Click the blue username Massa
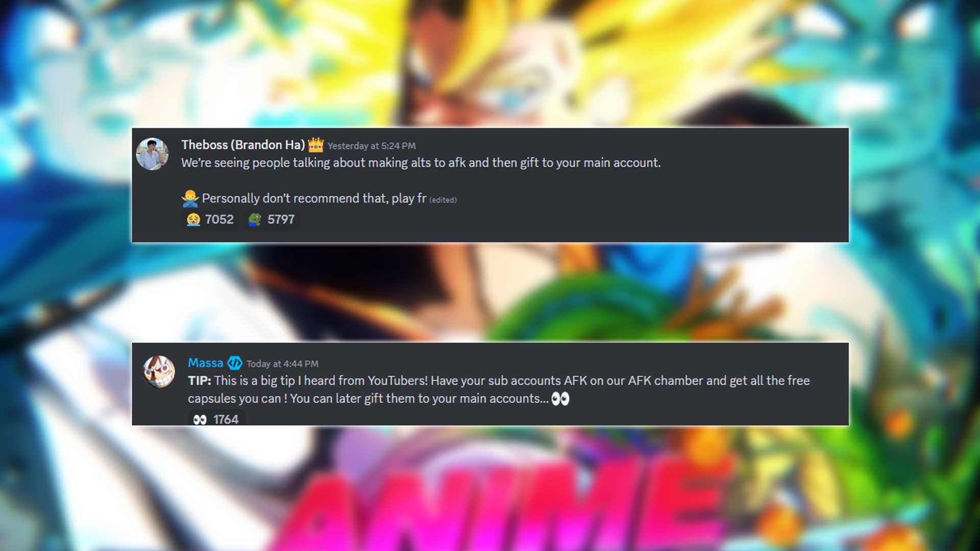This screenshot has width=980, height=551. (x=206, y=363)
